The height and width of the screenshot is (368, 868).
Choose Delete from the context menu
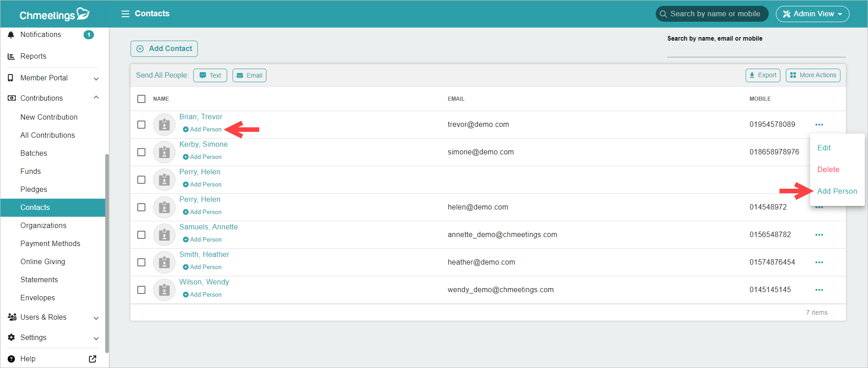click(x=828, y=170)
